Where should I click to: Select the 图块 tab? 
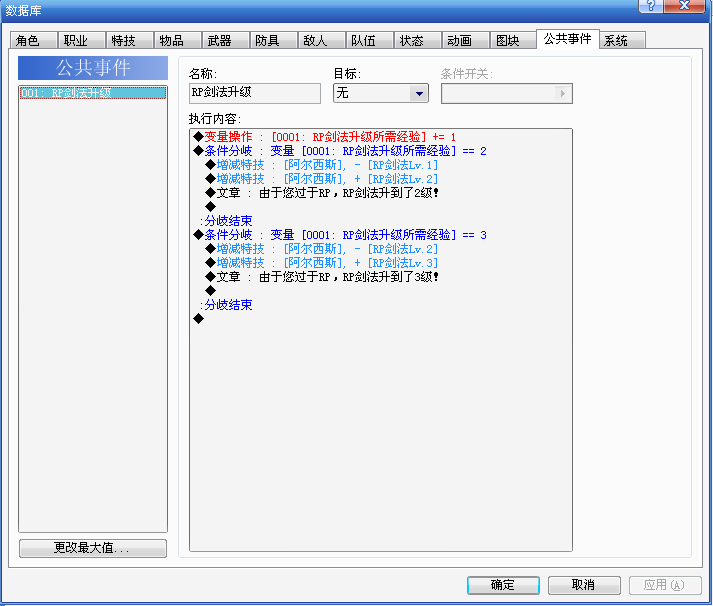(x=514, y=40)
